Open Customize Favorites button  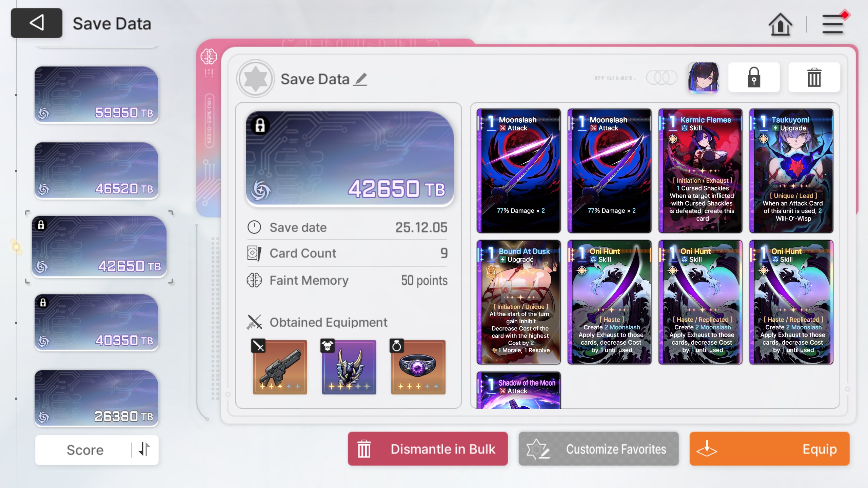(598, 449)
